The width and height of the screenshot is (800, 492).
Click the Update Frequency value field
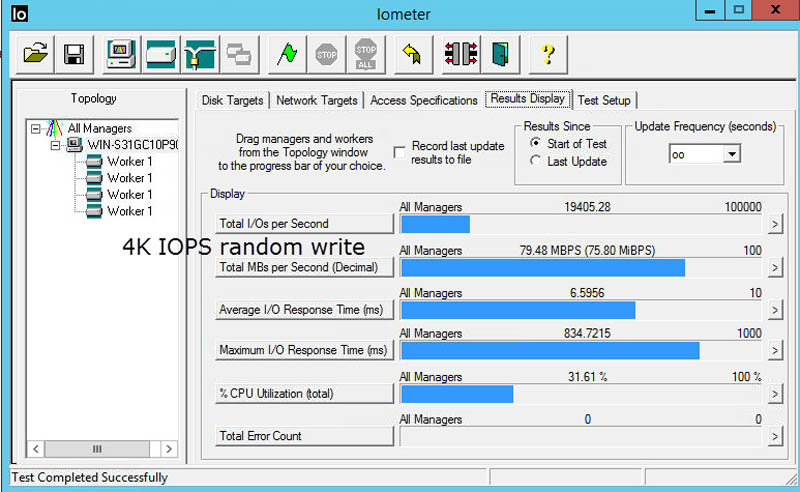click(696, 154)
